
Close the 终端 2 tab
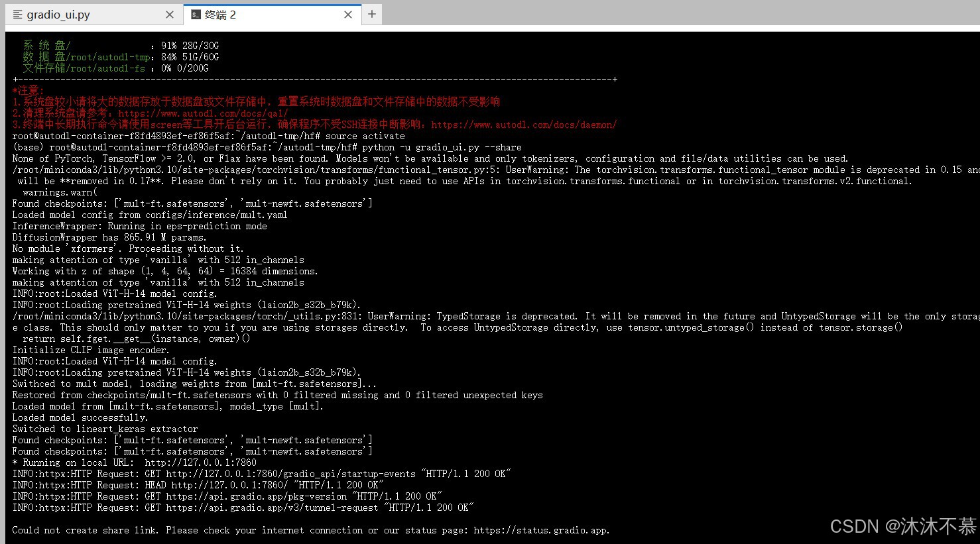pyautogui.click(x=348, y=14)
